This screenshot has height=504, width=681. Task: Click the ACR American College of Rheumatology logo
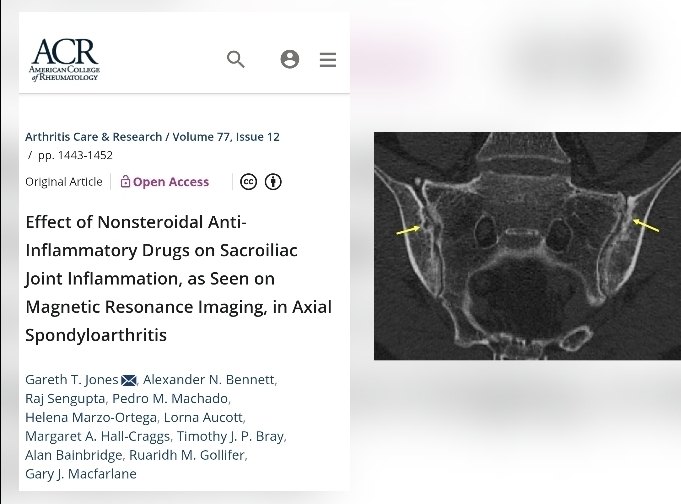[65, 59]
